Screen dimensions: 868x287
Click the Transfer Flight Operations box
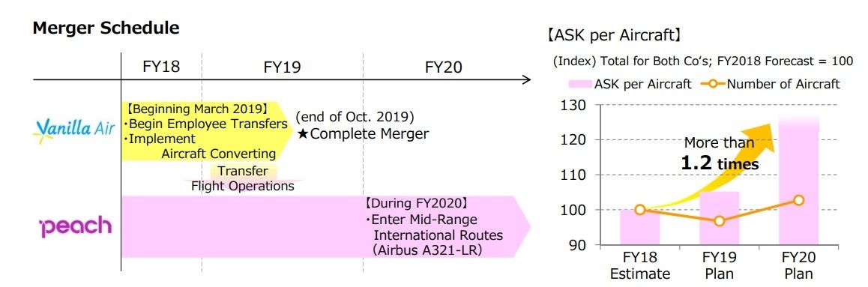coord(243,178)
